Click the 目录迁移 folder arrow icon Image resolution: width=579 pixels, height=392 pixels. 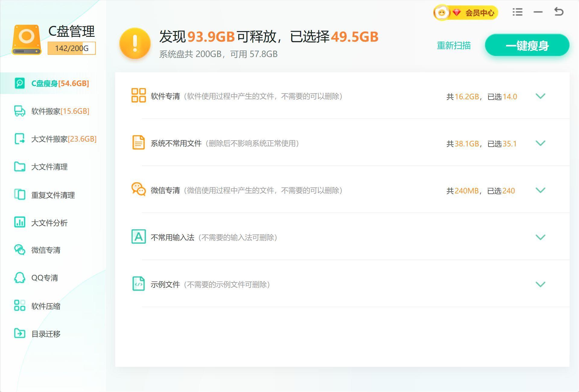pyautogui.click(x=20, y=333)
